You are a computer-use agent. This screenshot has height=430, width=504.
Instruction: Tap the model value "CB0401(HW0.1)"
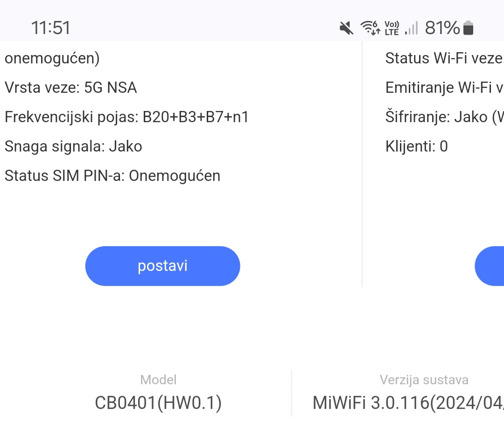[x=158, y=403]
